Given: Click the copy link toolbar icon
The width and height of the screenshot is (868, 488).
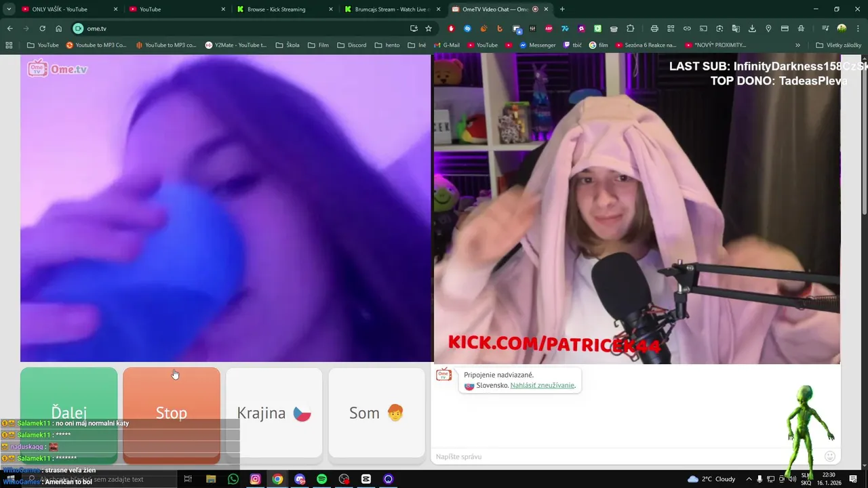Looking at the screenshot, I should coord(687,28).
